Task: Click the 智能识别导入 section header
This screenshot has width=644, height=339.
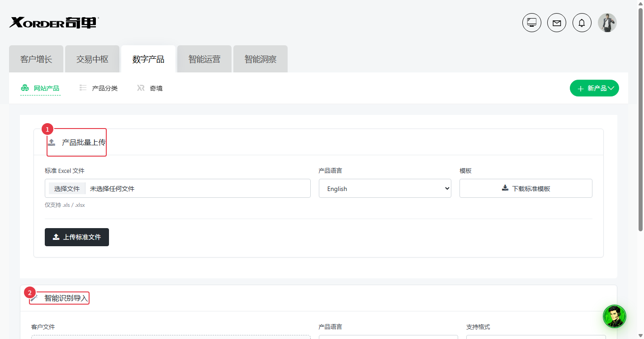Action: coord(59,298)
